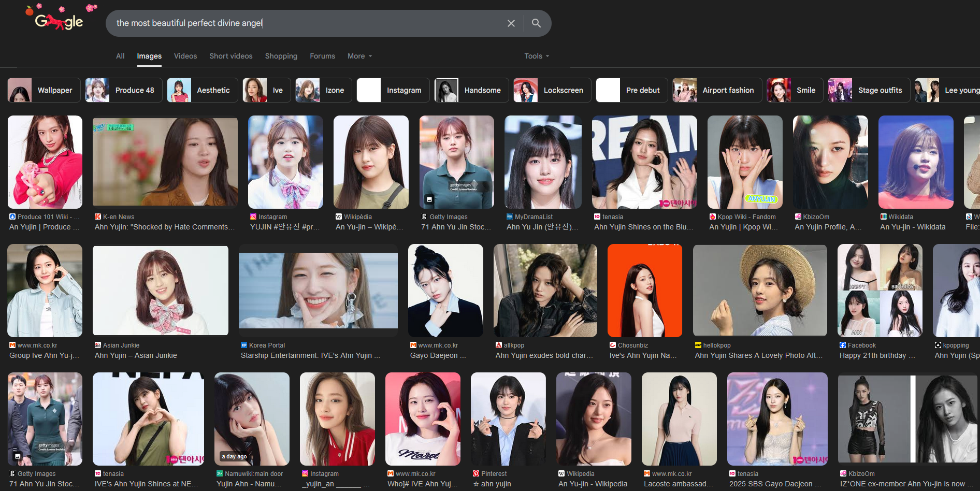Viewport: 980px width, 491px height.
Task: Choose the Smile filter chip
Action: pos(795,90)
